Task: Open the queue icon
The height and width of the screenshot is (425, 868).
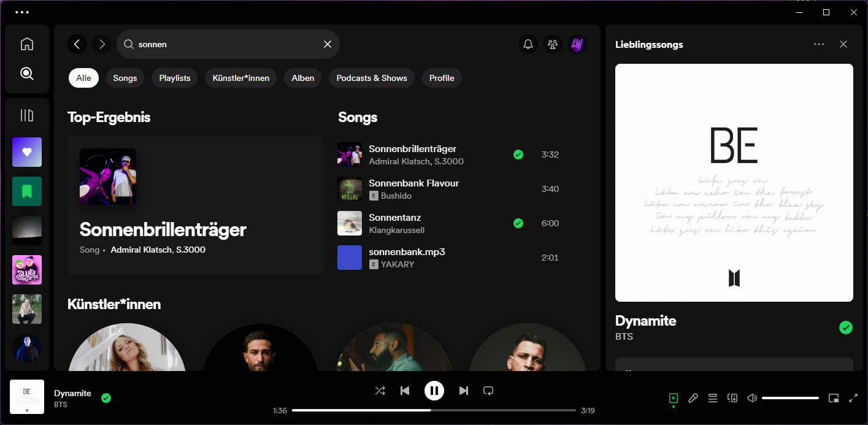Action: pos(713,398)
